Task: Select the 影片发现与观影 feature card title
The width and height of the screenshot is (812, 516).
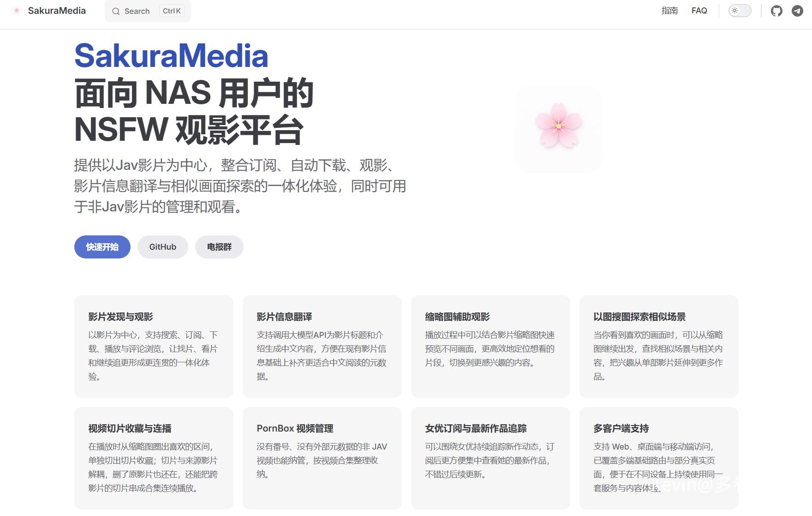Action: [120, 317]
